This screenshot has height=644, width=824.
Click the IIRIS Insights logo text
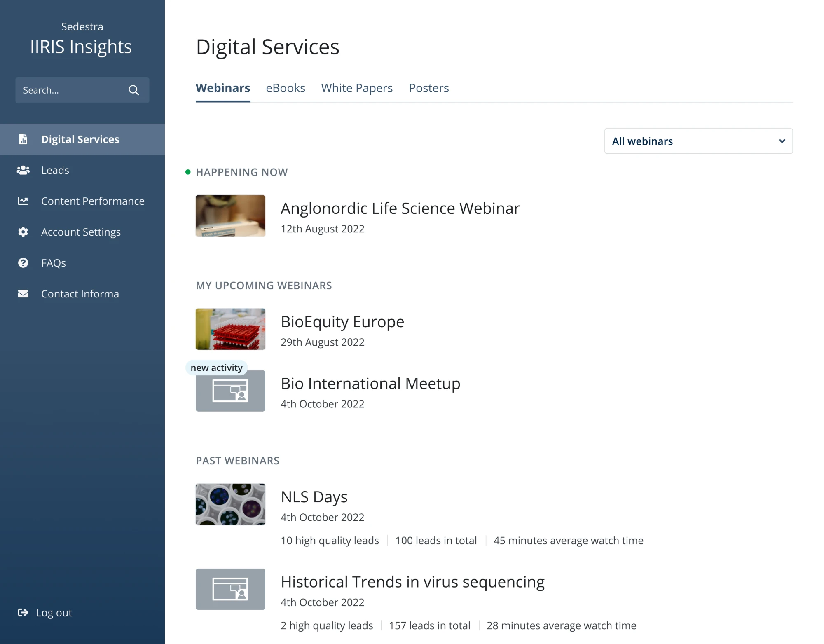click(x=81, y=47)
